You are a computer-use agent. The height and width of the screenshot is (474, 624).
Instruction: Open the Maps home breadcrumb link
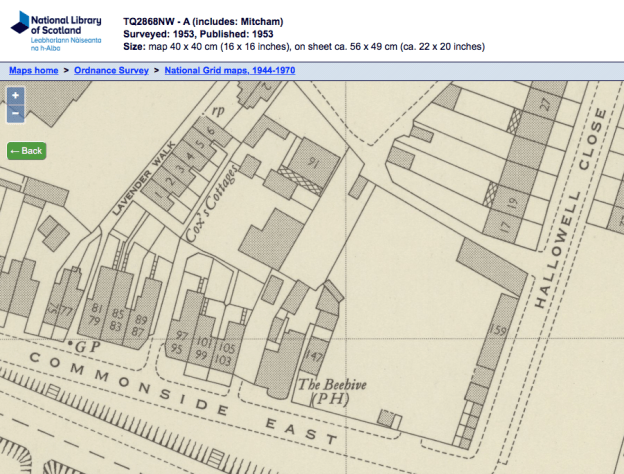pyautogui.click(x=35, y=70)
